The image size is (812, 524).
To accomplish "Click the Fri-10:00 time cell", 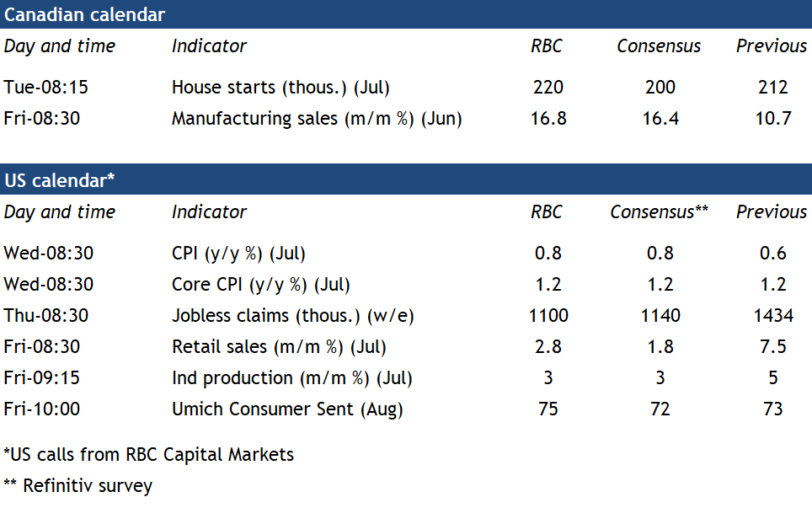I will click(41, 409).
